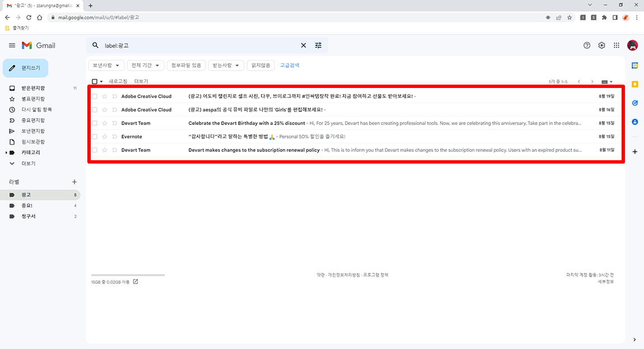Select the first Adobe Creative Cloud email checkbox

95,96
